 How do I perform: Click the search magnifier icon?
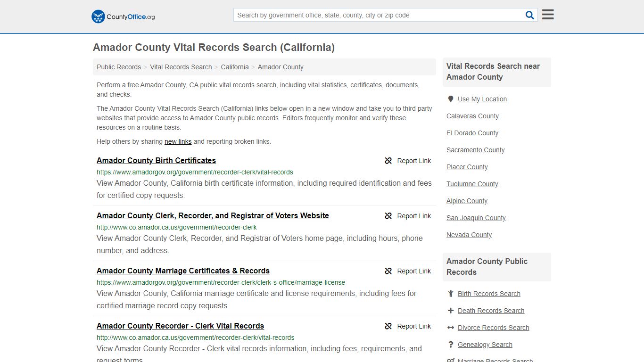point(530,15)
